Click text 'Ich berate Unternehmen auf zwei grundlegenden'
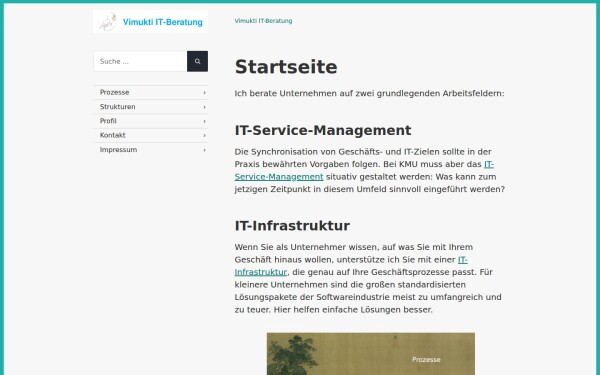The width and height of the screenshot is (600, 375). coord(338,93)
